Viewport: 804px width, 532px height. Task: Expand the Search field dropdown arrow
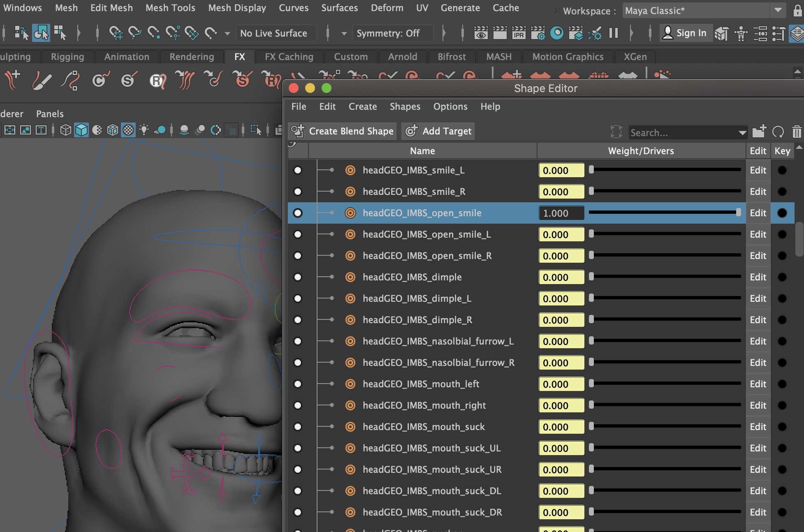click(x=742, y=132)
